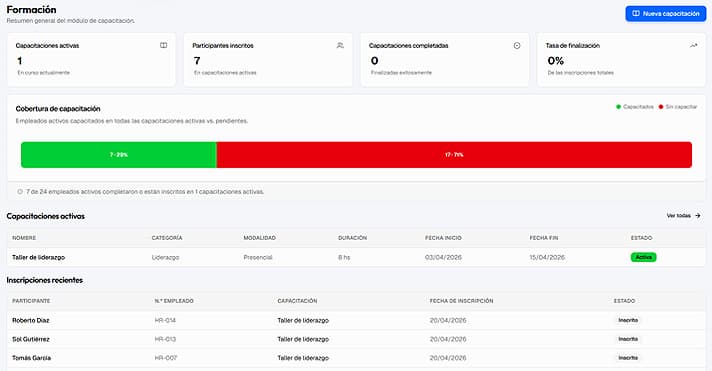This screenshot has width=712, height=371.
Task: Click the Cobertura de capacitación heading
Action: [x=58, y=109]
